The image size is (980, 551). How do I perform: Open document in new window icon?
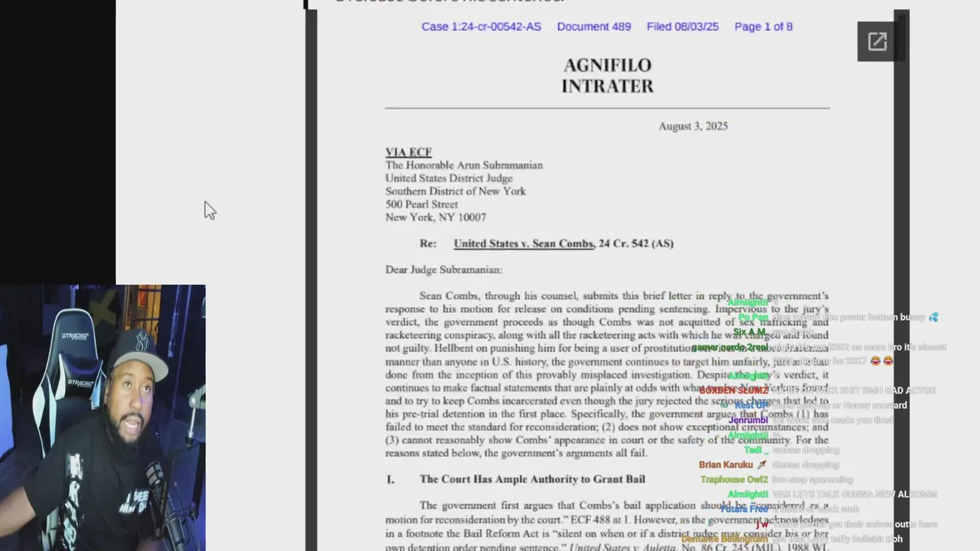(x=877, y=41)
